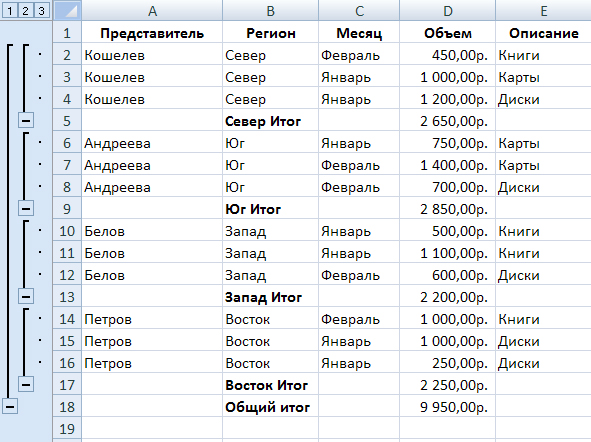Collapse the Юг Итог group

coord(26,208)
